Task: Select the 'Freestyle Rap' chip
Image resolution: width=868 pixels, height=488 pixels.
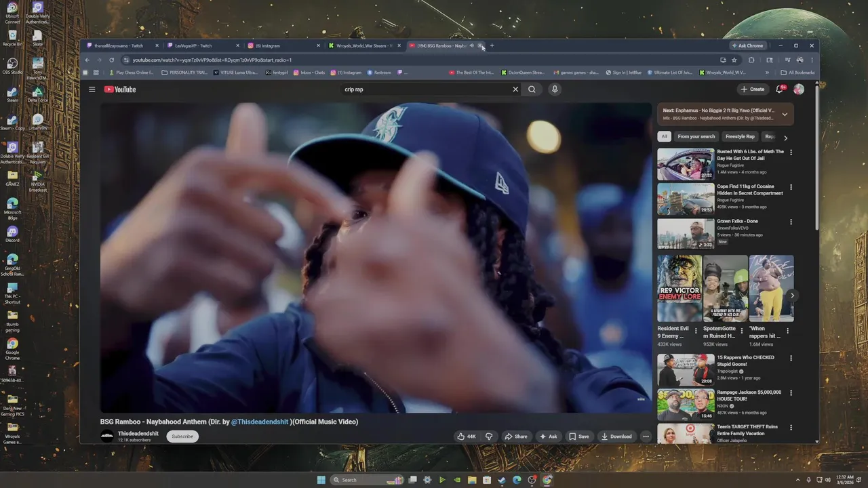Action: tap(740, 136)
